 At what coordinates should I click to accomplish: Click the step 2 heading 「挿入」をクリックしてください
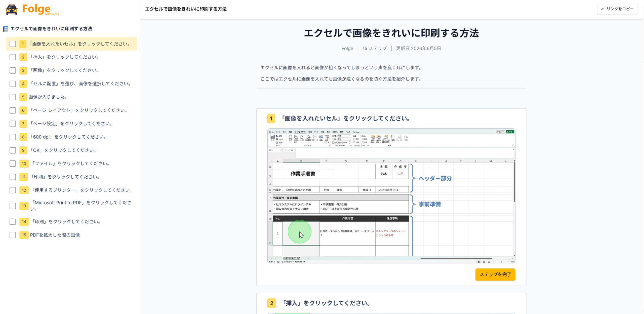pos(326,303)
